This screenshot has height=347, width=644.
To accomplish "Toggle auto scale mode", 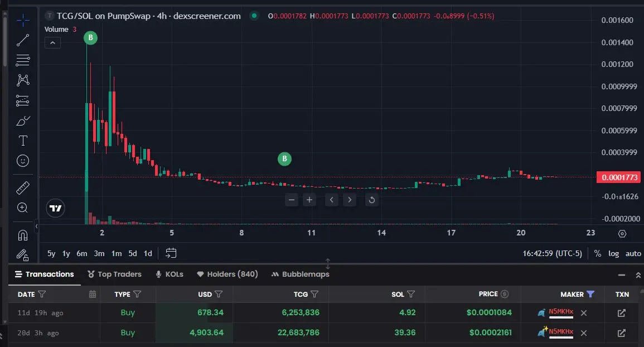I will [633, 254].
